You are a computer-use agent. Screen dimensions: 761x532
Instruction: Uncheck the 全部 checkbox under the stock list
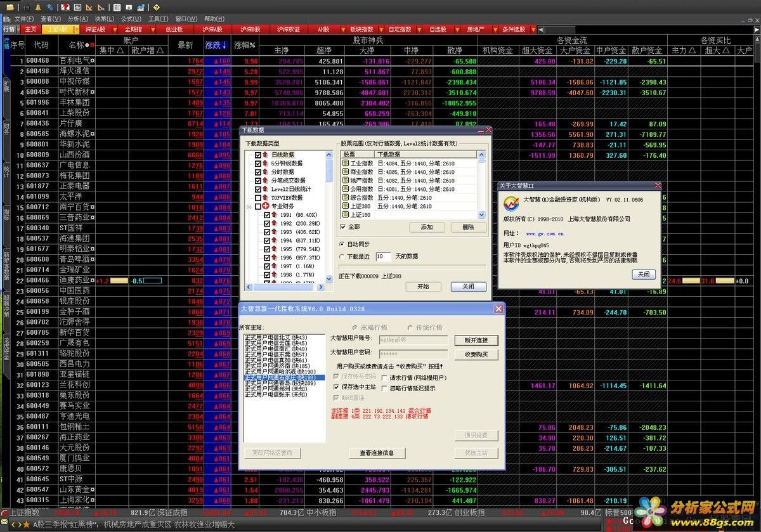(x=343, y=227)
